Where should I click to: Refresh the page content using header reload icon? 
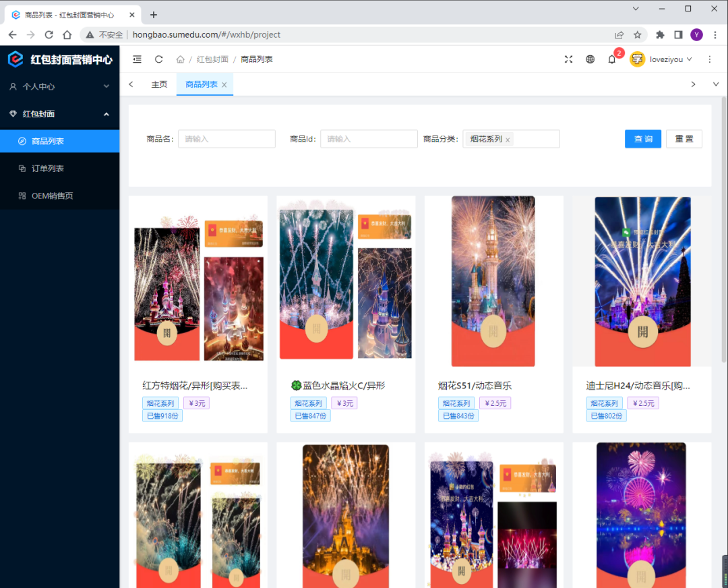[x=159, y=59]
